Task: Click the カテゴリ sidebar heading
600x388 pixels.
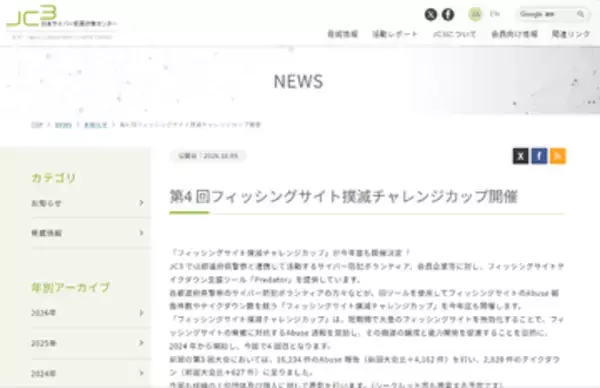Action: (54, 178)
